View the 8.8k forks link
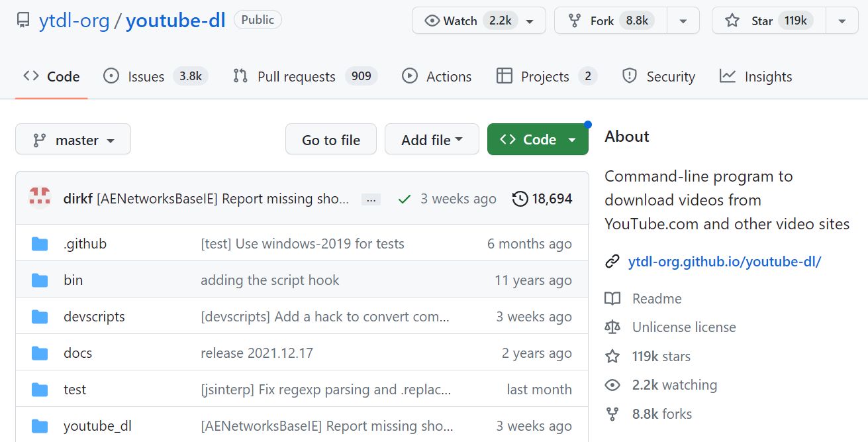This screenshot has height=442, width=868. click(x=662, y=414)
